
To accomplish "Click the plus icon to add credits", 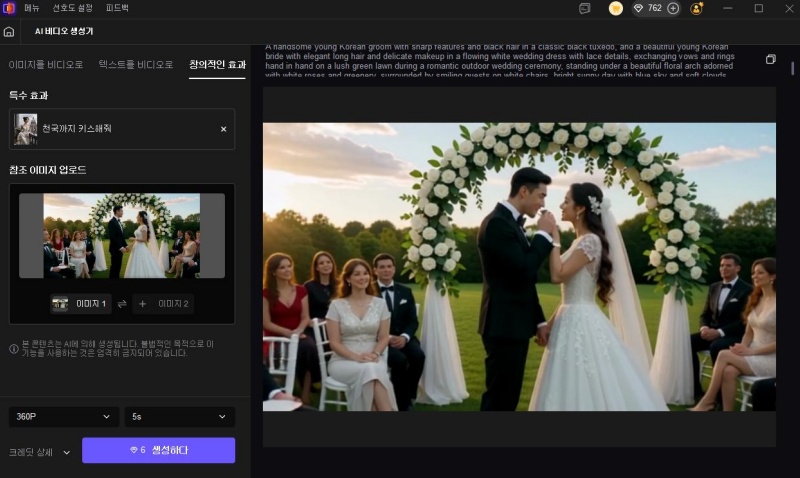I will (x=673, y=8).
